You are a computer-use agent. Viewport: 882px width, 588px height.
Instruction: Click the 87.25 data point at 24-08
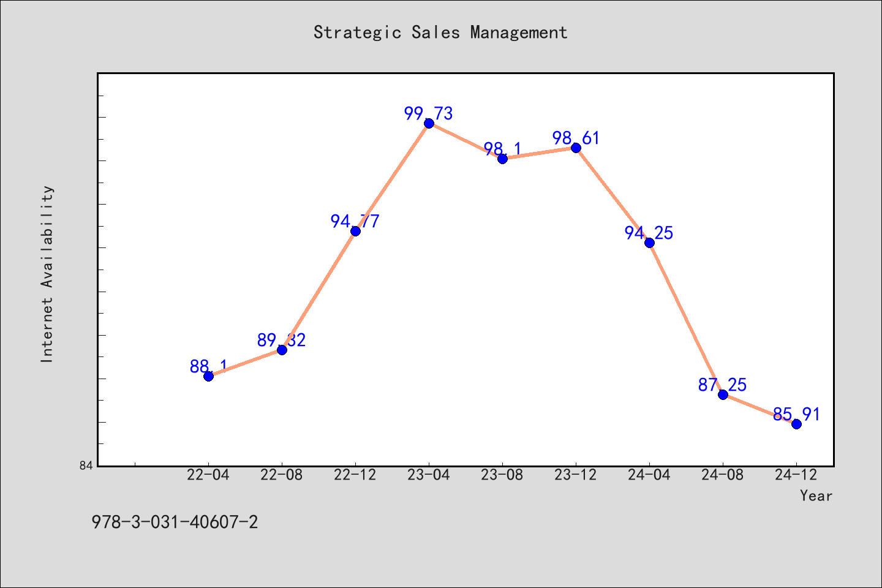723,394
